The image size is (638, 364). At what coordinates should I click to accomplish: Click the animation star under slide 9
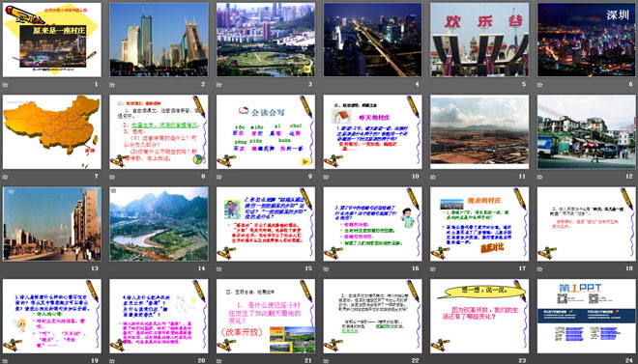point(218,177)
